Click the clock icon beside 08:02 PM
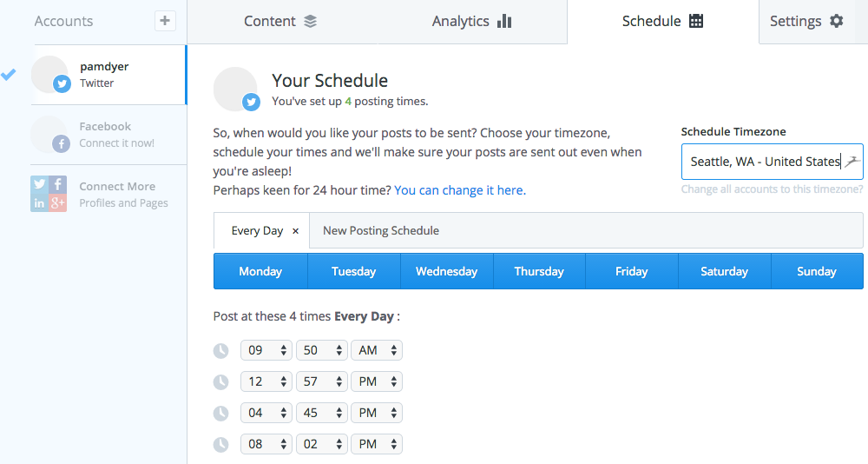 pyautogui.click(x=221, y=445)
